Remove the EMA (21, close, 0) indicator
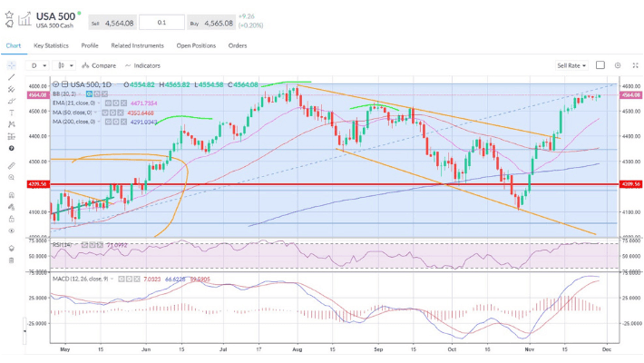Screen dimensions: 644x363 [x=123, y=103]
